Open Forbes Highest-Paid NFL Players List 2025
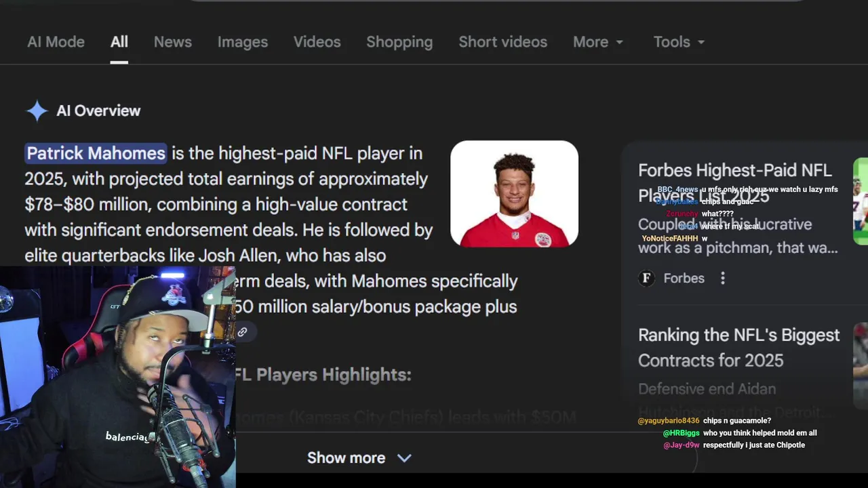Image resolution: width=868 pixels, height=488 pixels. pos(735,182)
